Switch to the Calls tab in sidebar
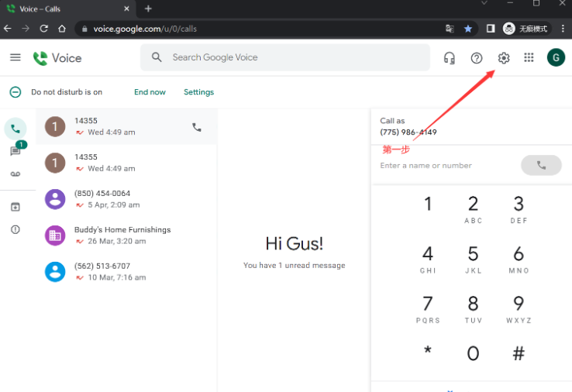The height and width of the screenshot is (392, 572). [16, 129]
